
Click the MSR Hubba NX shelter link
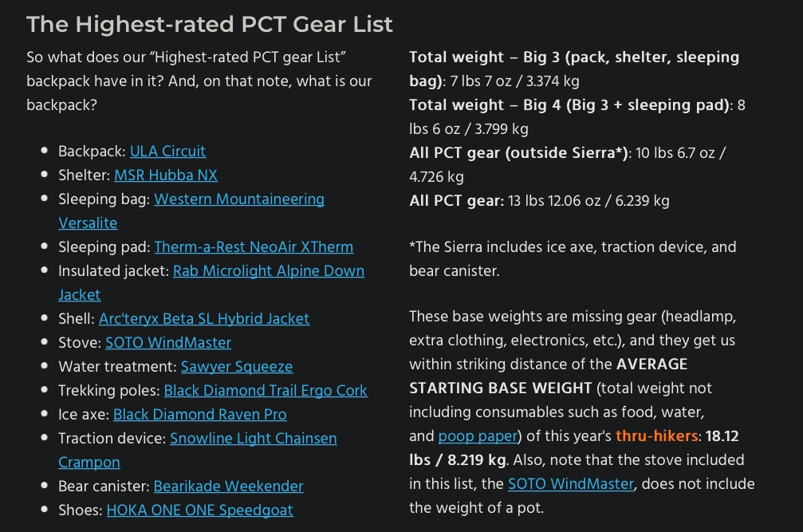click(166, 175)
